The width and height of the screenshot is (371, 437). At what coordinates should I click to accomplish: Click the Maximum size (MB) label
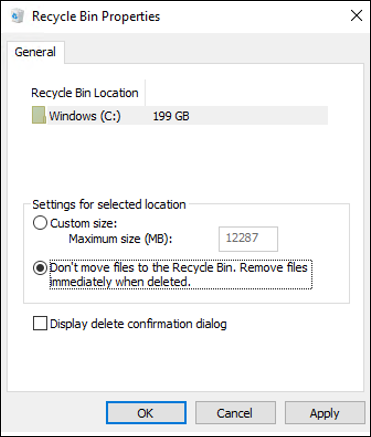[120, 239]
